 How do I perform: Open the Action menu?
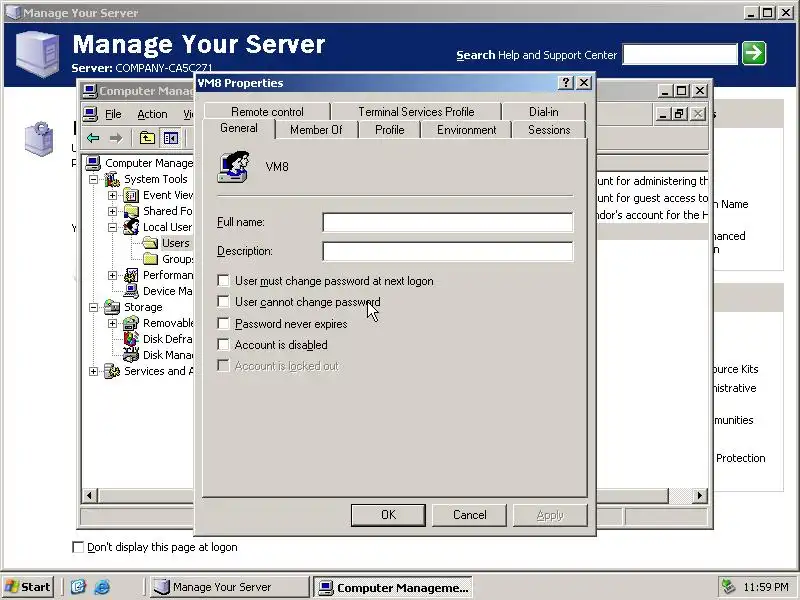pyautogui.click(x=152, y=114)
